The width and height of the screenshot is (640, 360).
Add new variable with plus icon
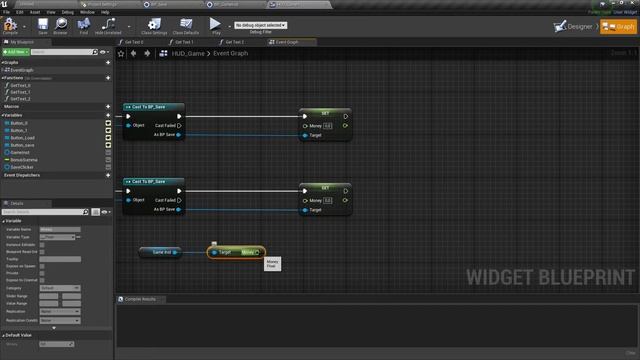click(108, 115)
